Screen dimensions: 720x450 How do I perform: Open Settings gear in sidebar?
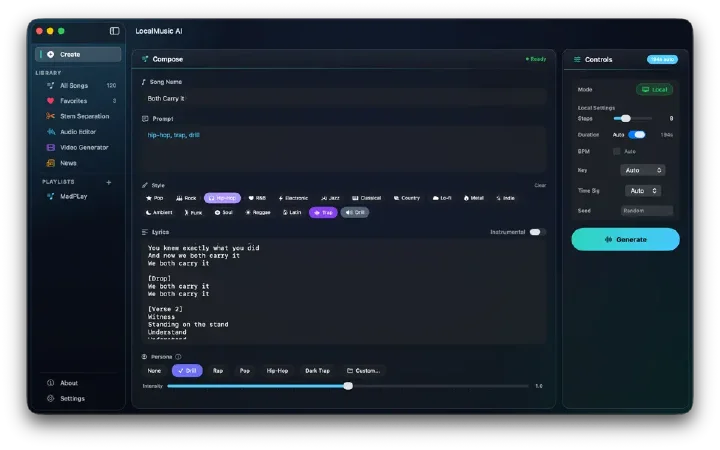coord(67,399)
